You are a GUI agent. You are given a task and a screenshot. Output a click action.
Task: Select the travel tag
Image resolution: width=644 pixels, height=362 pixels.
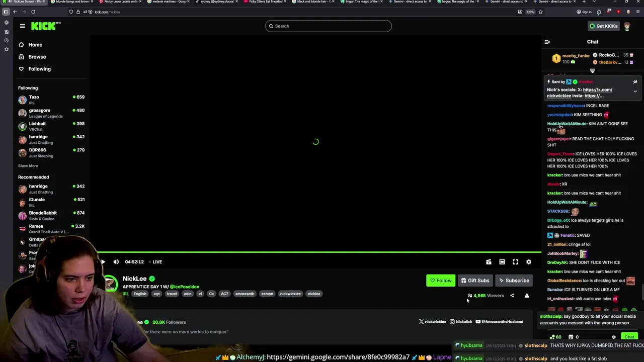pos(172,294)
